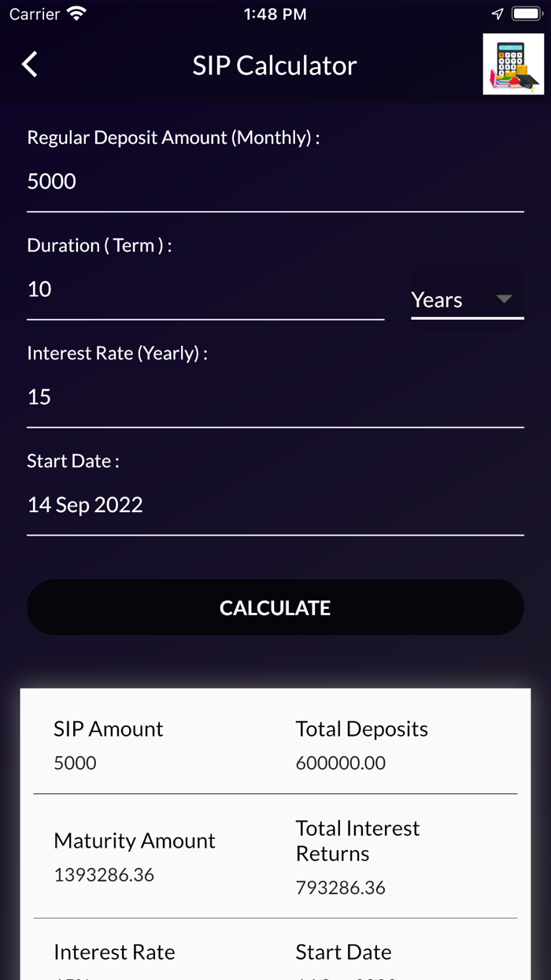Screen dimensions: 551x980
Task: Tap the Wi-Fi status icon
Action: 76,14
